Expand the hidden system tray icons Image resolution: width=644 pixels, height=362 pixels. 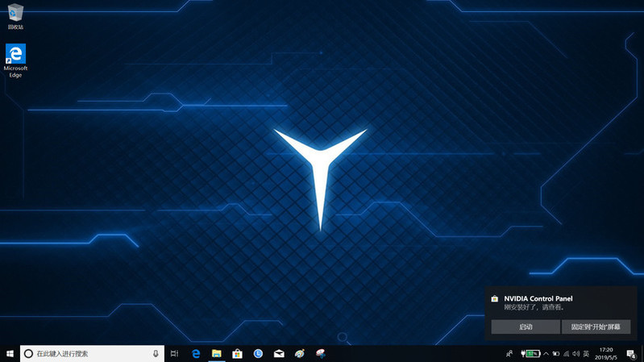[546, 354]
